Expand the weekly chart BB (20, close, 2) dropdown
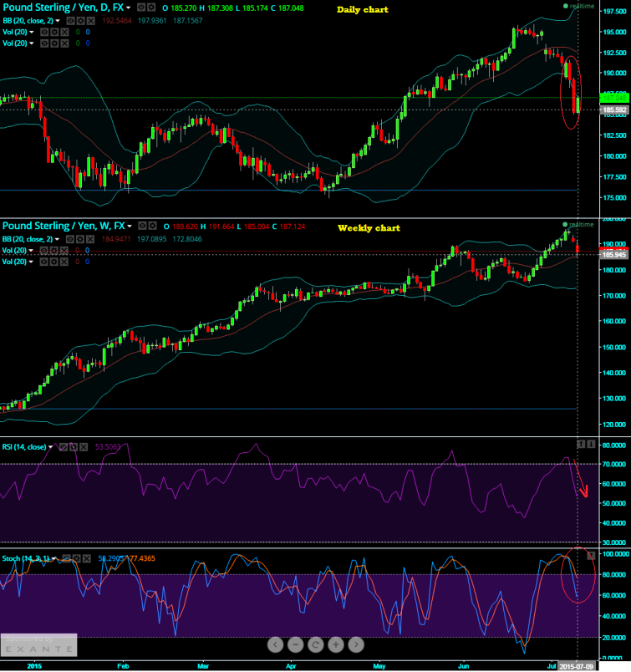 point(57,239)
